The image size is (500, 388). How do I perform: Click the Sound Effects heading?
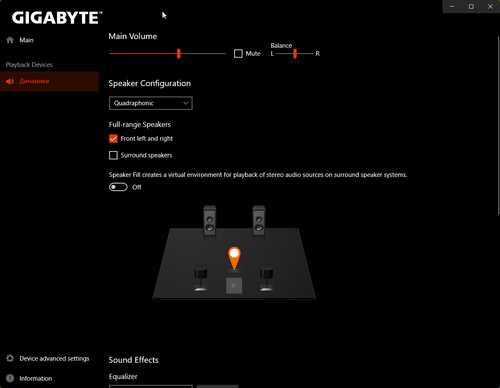(x=134, y=360)
